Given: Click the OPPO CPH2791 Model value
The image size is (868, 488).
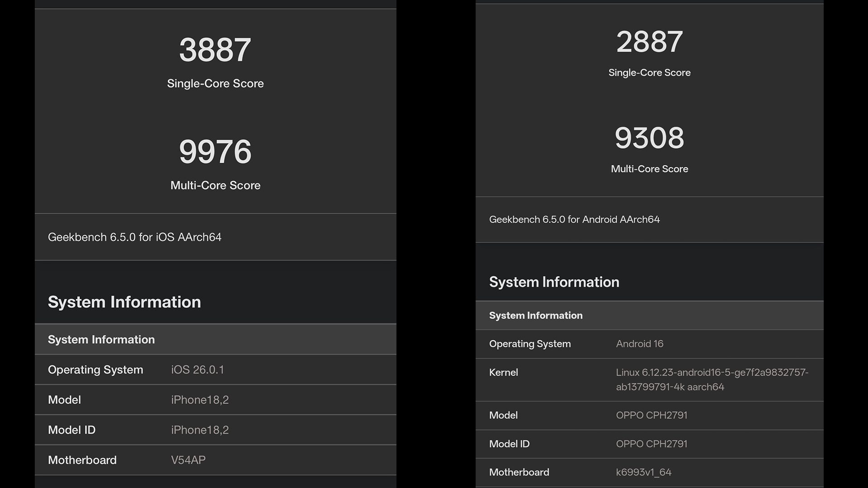Looking at the screenshot, I should [x=651, y=415].
